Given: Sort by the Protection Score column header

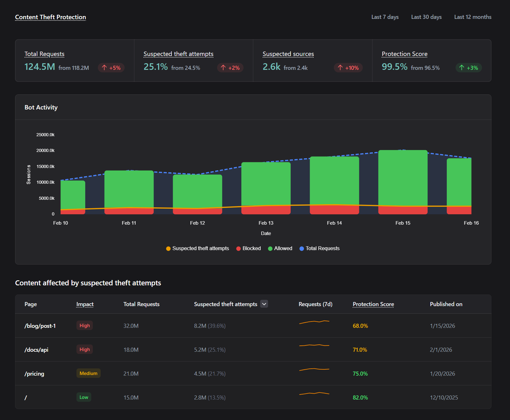Looking at the screenshot, I should 373,304.
